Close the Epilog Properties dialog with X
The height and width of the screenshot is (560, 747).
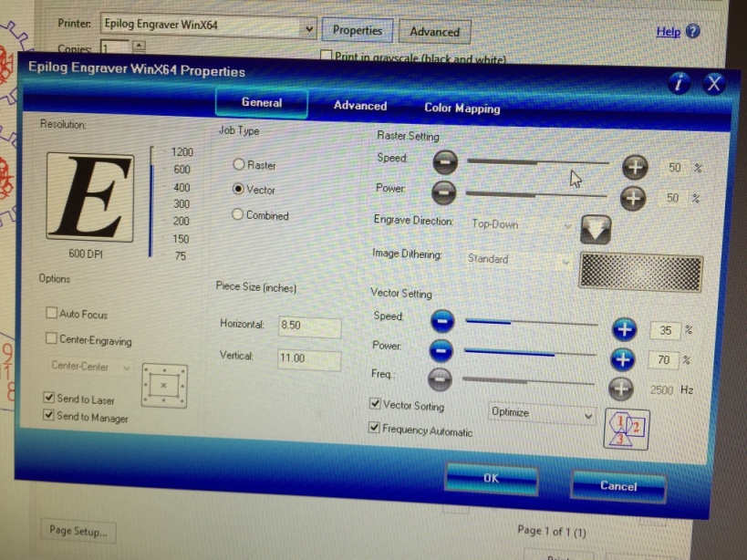click(713, 84)
